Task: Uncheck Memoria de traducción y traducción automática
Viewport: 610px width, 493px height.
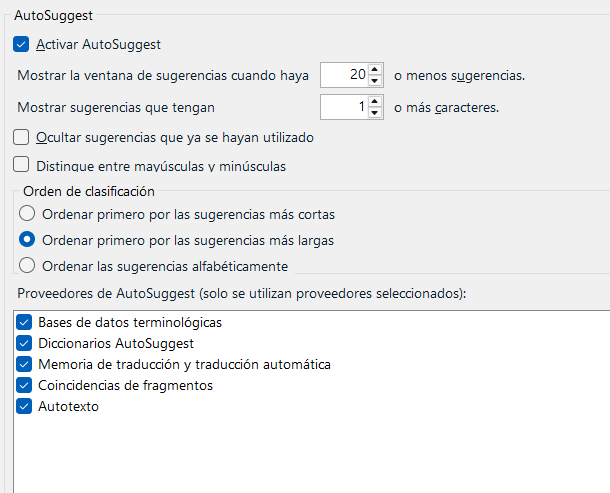Action: point(25,365)
